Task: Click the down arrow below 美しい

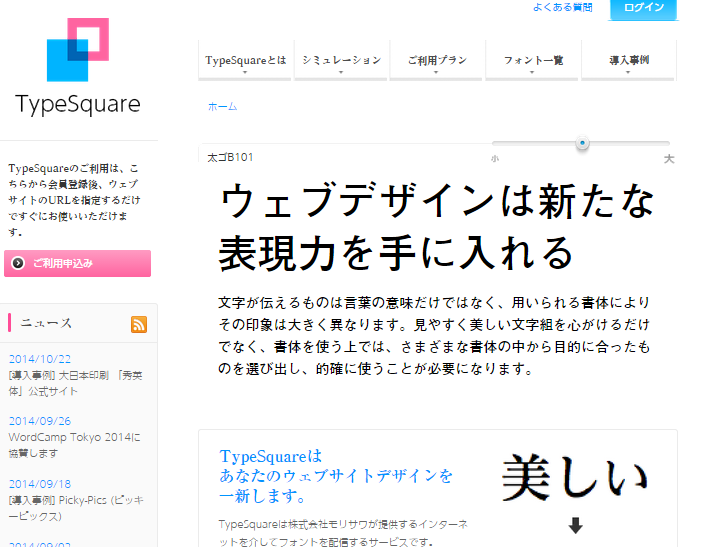Action: (x=575, y=526)
